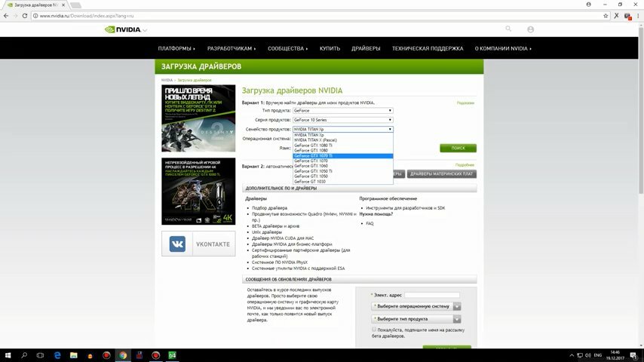Tick the beta drivers newsletter checkbox
Image resolution: width=644 pixels, height=362 pixels.
(374, 330)
